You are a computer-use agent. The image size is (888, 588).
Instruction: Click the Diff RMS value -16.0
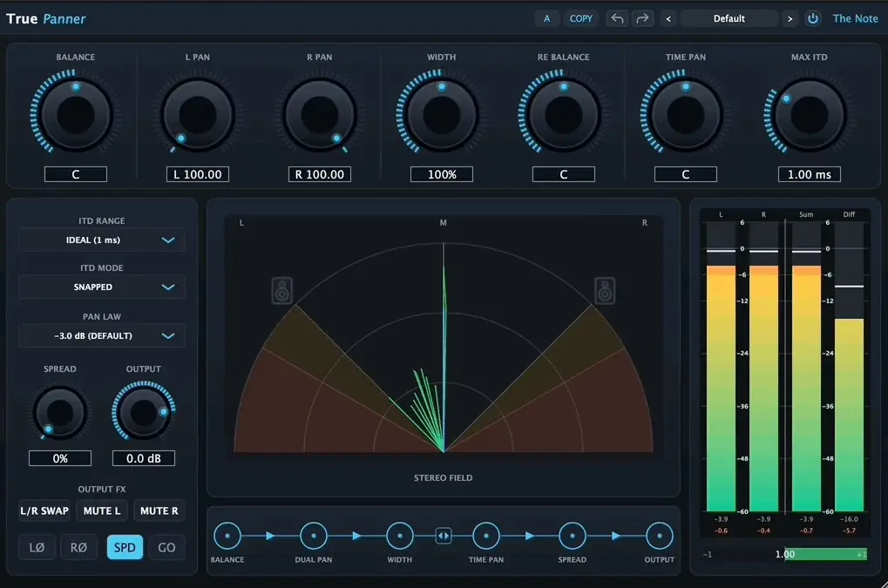click(849, 519)
